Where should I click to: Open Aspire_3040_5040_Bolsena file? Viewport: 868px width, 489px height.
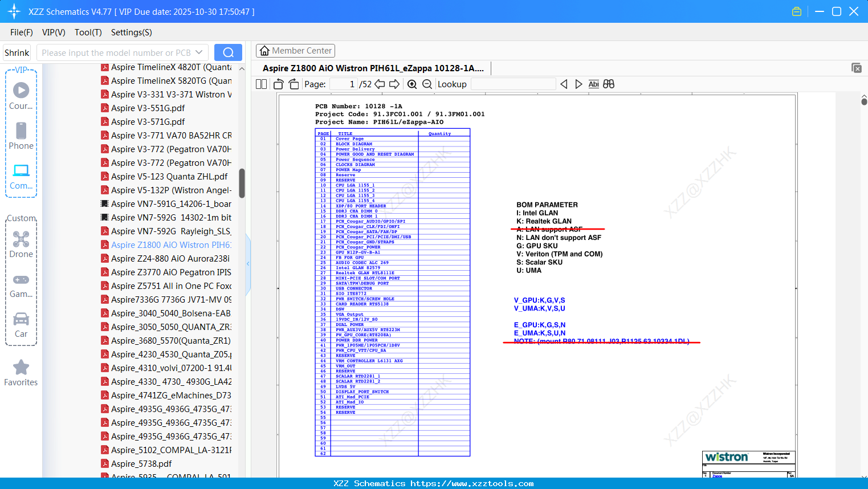166,313
